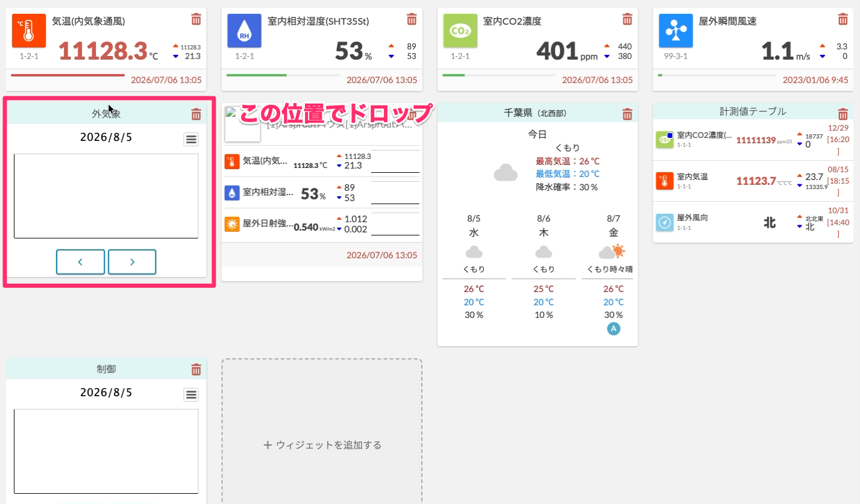The image size is (860, 504).
Task: Click the empty 制御 chart area
Action: 106,452
